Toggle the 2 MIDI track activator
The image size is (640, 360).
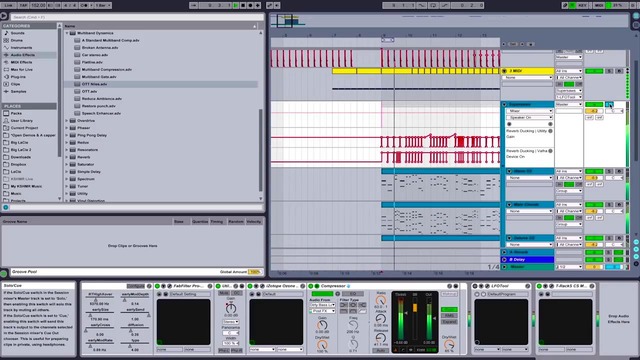[x=594, y=71]
